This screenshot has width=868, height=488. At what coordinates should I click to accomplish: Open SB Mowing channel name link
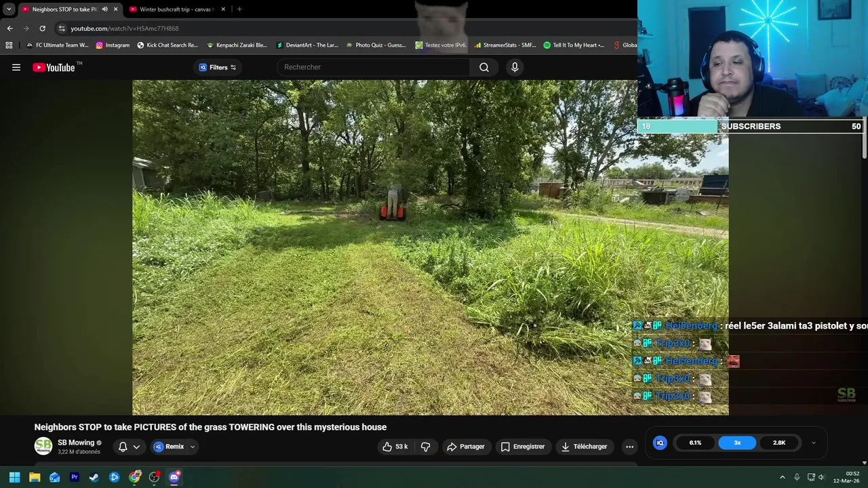pyautogui.click(x=76, y=443)
